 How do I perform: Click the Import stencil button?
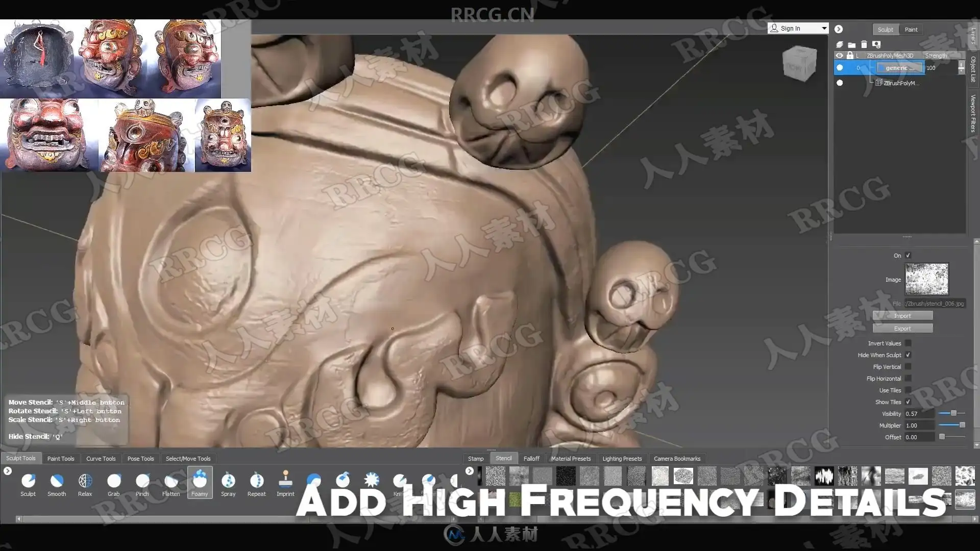pyautogui.click(x=902, y=316)
